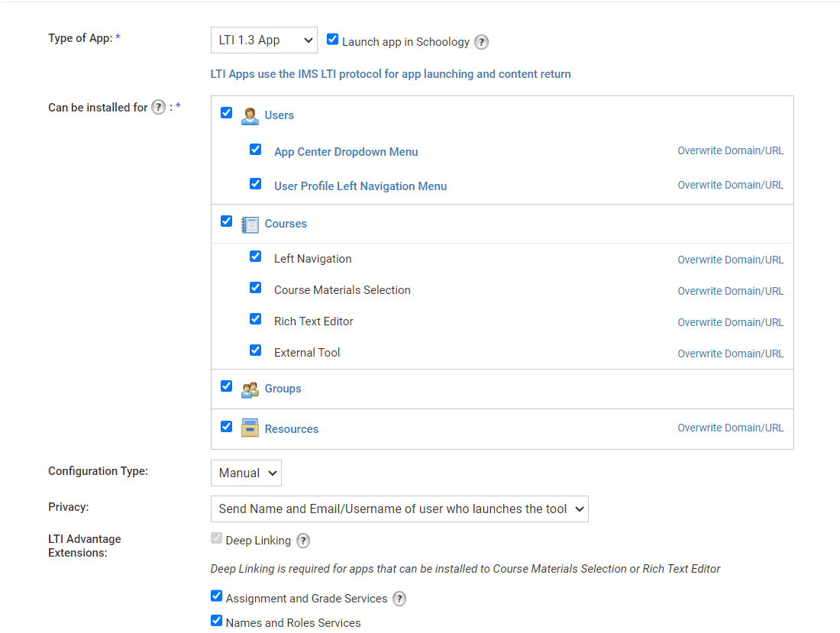Click the Resources label link
The height and width of the screenshot is (633, 840).
tap(292, 429)
